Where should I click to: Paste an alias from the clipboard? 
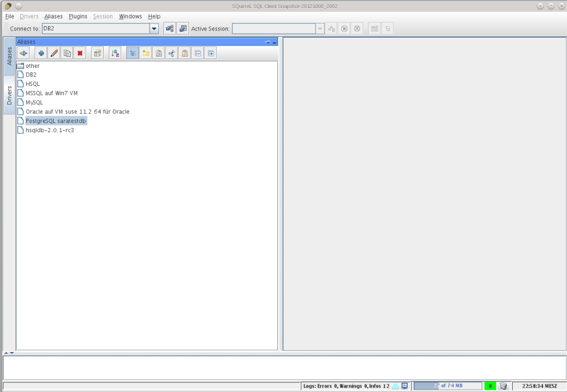click(x=184, y=53)
